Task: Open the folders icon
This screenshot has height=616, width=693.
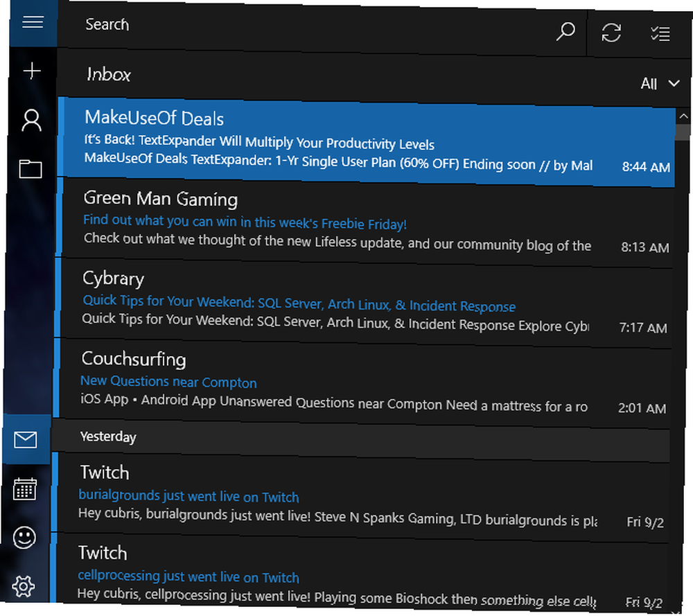Action: pos(30,168)
